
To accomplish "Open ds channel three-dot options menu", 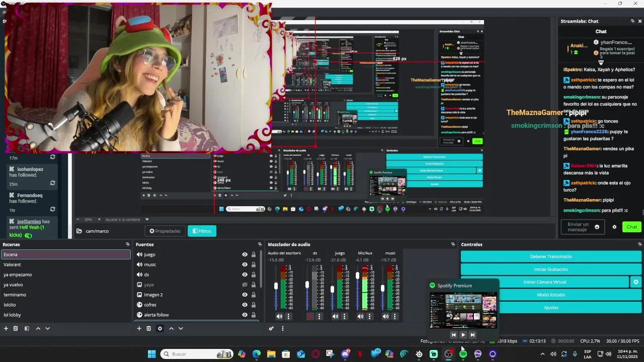I will pos(319,316).
